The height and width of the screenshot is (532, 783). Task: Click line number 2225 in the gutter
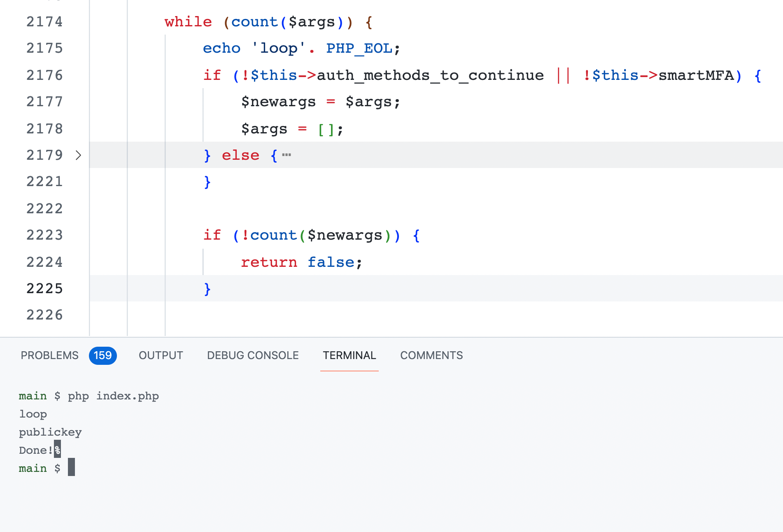click(x=44, y=289)
